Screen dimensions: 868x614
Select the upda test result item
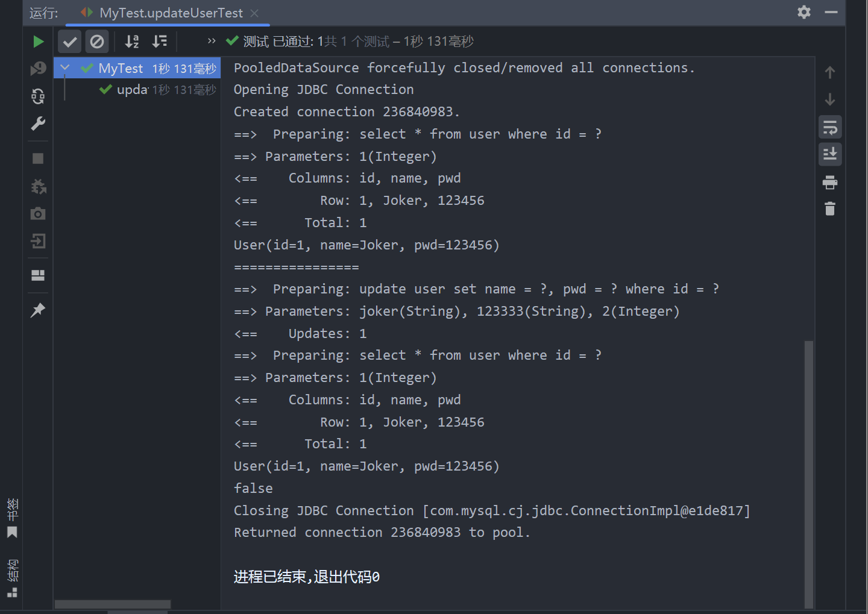pos(132,90)
